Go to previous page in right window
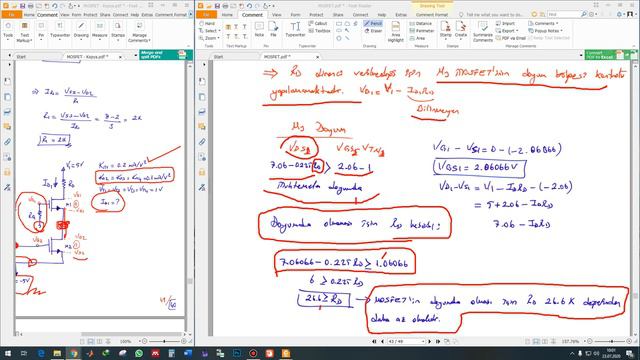The image size is (640, 360). (x=382, y=341)
